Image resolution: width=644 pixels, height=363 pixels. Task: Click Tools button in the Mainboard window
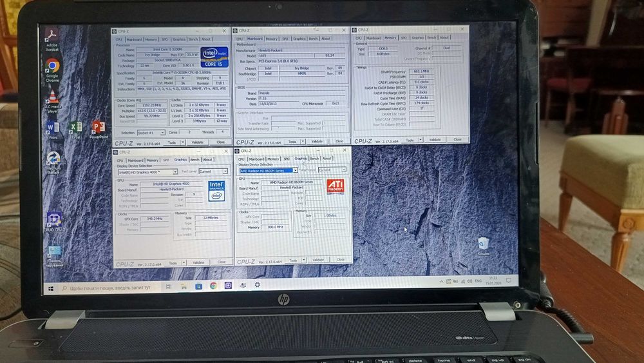(x=292, y=141)
